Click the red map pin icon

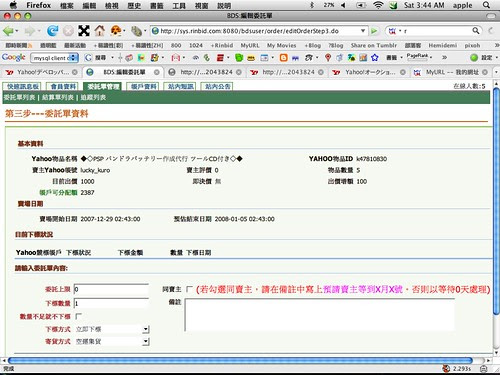coord(328,58)
